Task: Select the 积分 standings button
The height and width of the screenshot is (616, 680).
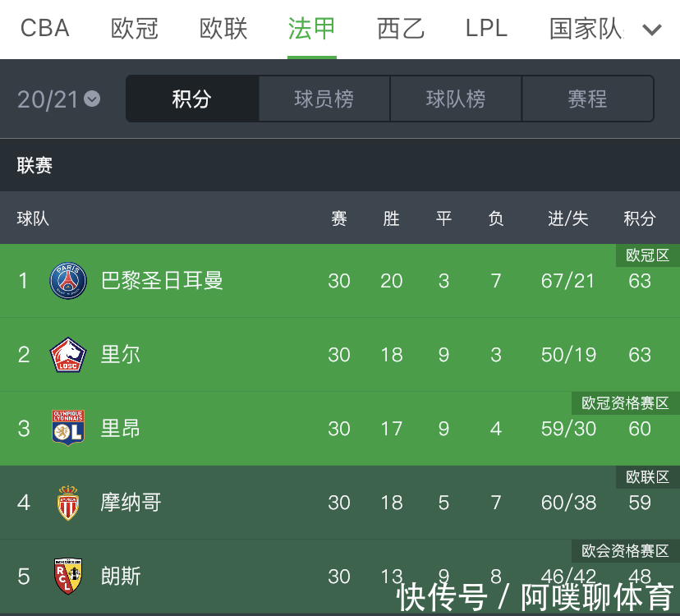Action: (192, 99)
